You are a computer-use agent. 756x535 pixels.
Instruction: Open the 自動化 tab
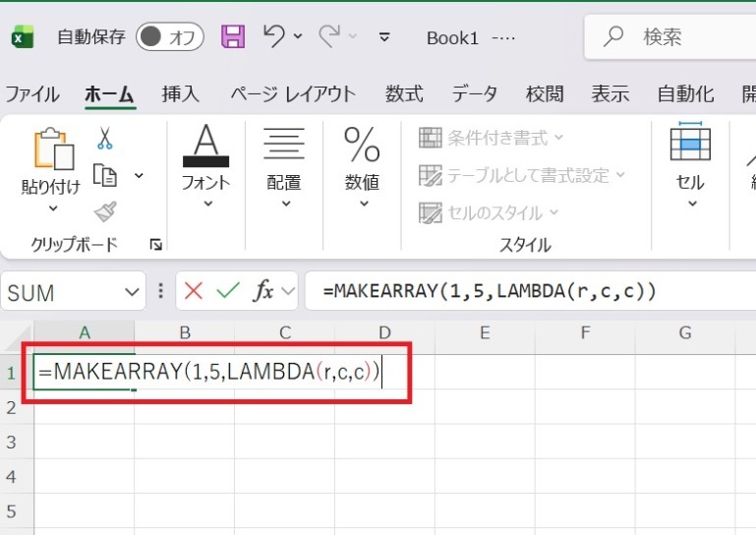(x=685, y=94)
